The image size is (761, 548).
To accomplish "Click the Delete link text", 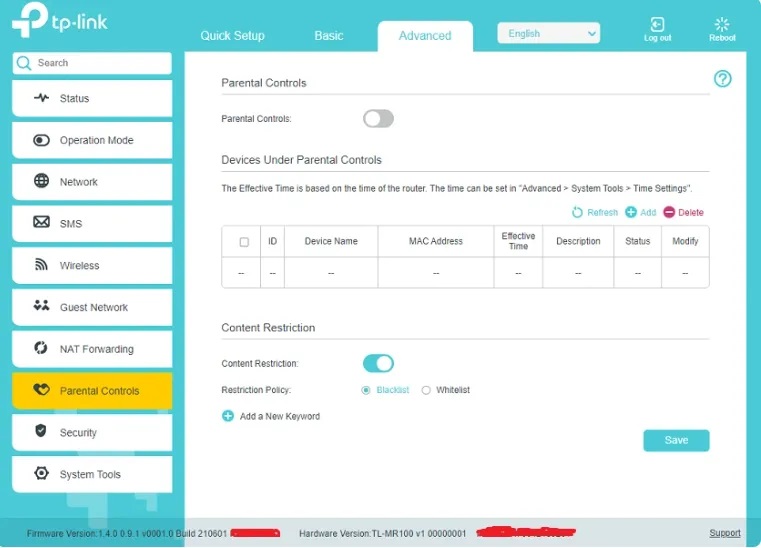I will 691,213.
